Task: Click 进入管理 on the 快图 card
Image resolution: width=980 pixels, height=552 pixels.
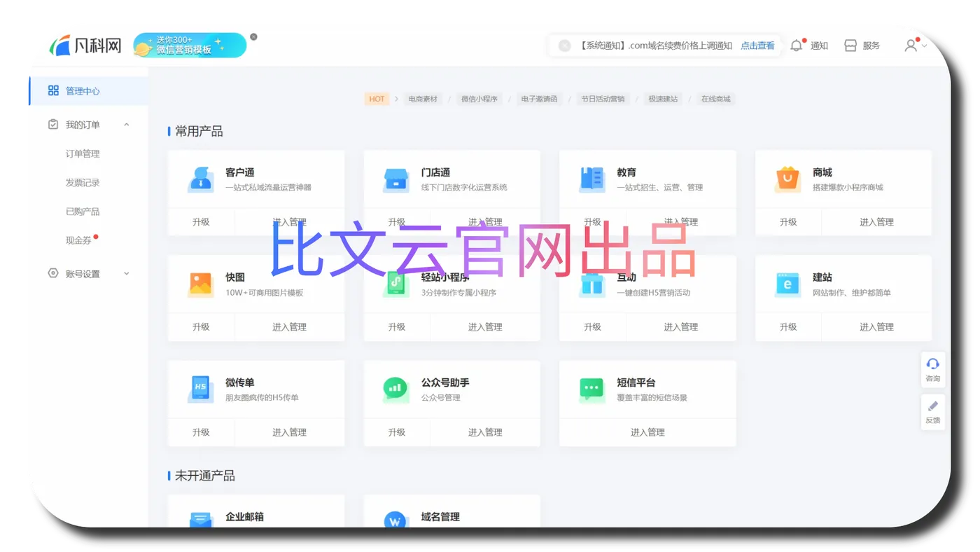Action: coord(289,326)
